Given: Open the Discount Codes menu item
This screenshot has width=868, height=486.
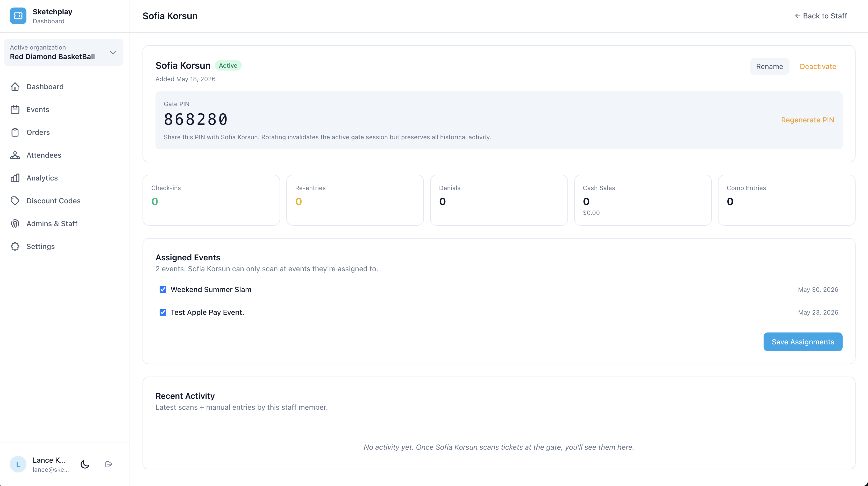Looking at the screenshot, I should tap(63, 201).
